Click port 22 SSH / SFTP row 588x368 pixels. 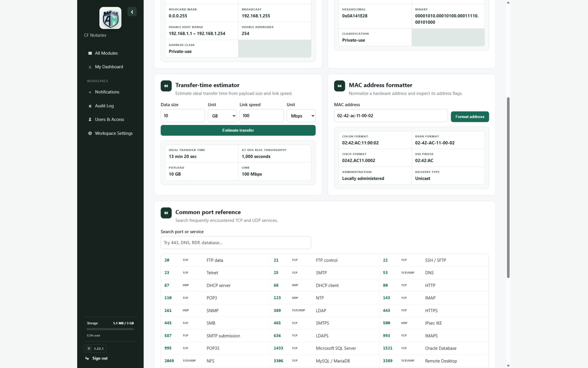pos(434,261)
